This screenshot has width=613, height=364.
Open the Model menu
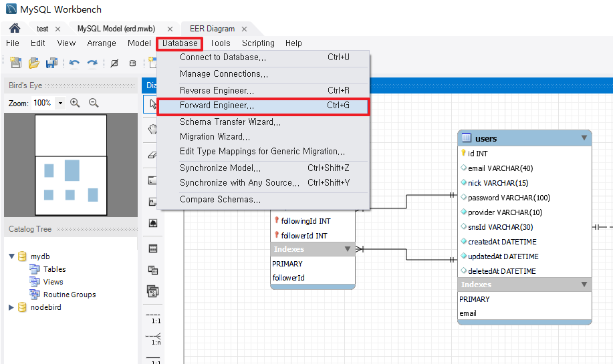[x=139, y=43]
